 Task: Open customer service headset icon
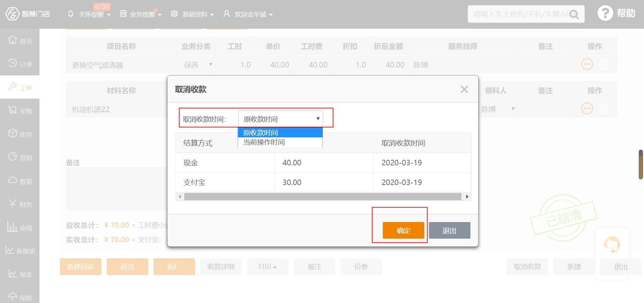612,244
